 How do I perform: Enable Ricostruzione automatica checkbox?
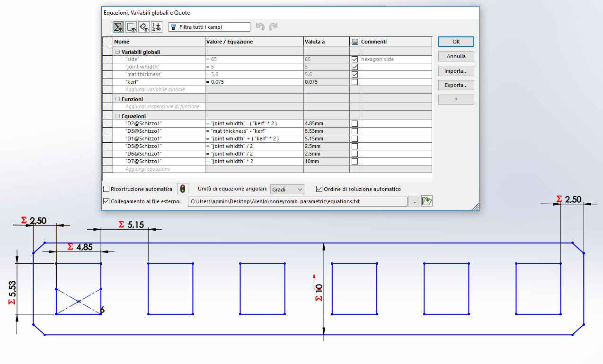coord(106,189)
